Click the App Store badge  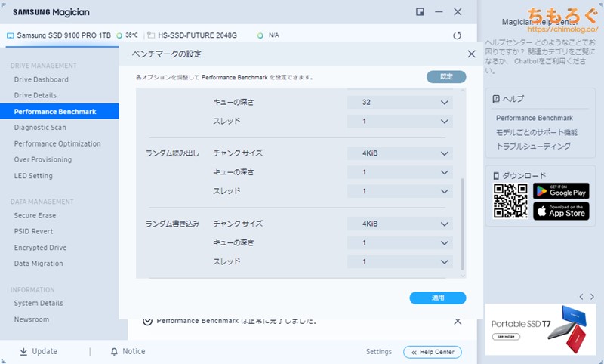coord(561,211)
